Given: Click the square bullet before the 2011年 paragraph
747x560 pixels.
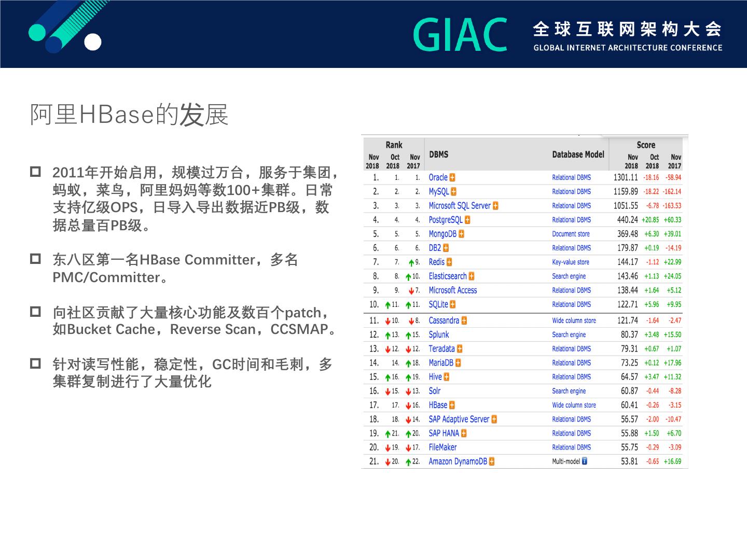Looking at the screenshot, I should pos(35,172).
